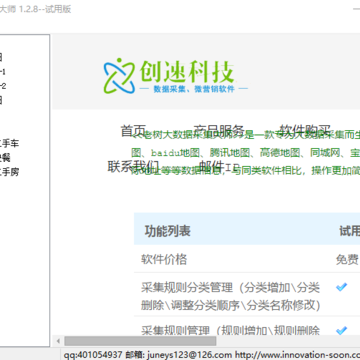This screenshot has height=360, width=360.
Task: Go to the 产品服务 page link
Action: [x=219, y=130]
